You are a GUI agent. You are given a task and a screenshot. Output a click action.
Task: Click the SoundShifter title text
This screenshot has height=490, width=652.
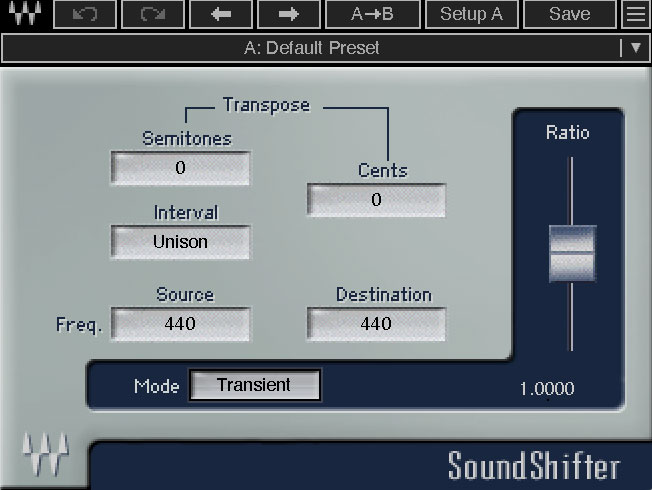(534, 466)
